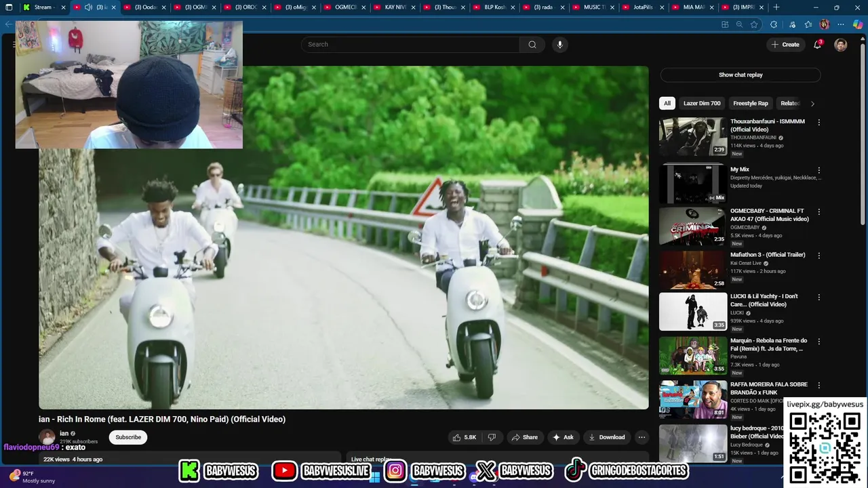Open options for Thouxanbanfauni ISMMMM video

pyautogui.click(x=818, y=123)
